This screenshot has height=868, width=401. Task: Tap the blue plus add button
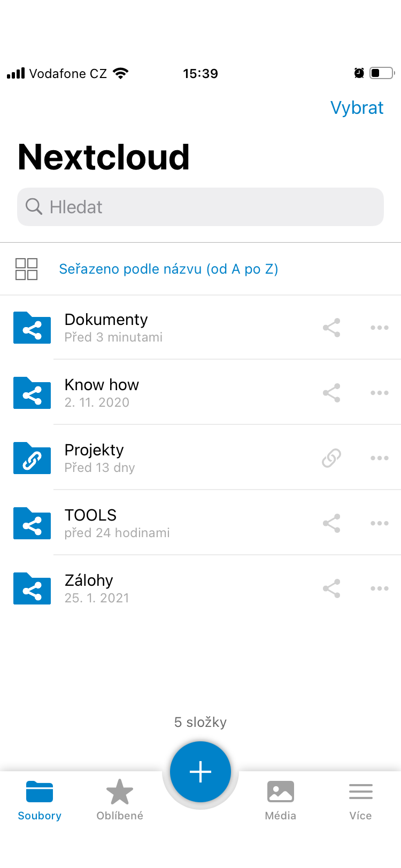tap(200, 772)
